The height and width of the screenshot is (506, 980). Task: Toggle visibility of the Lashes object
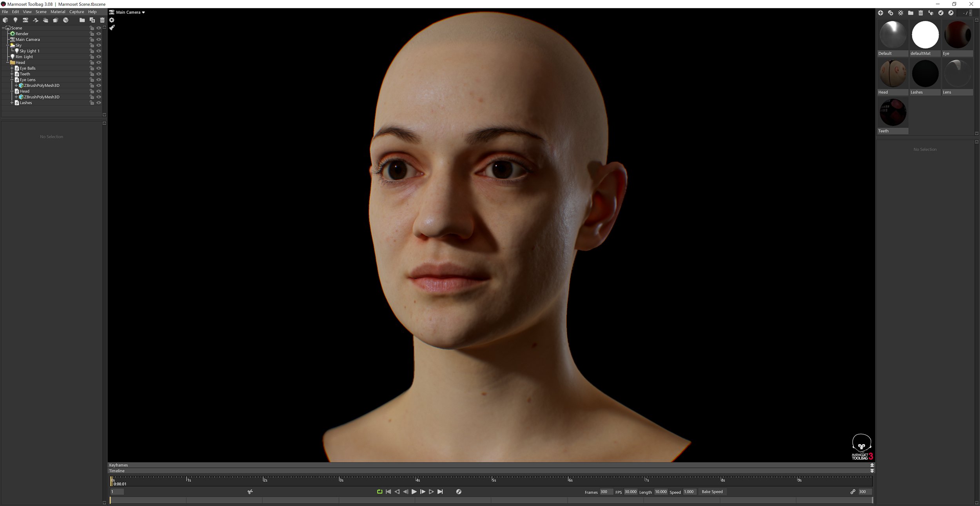pyautogui.click(x=99, y=102)
